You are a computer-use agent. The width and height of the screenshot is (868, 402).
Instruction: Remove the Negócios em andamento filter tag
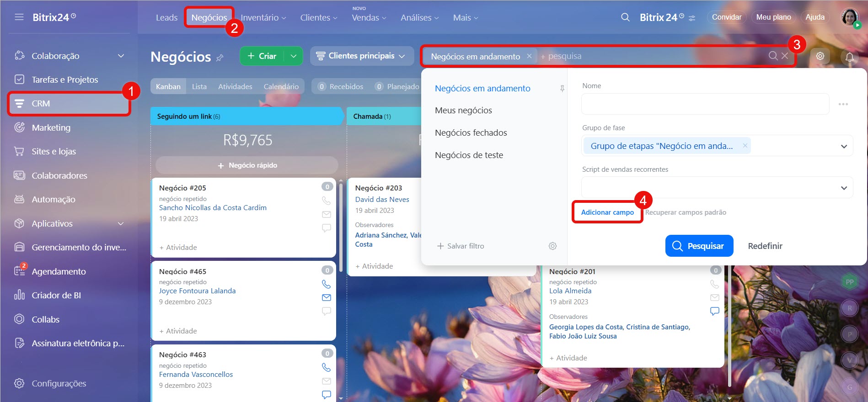pyautogui.click(x=529, y=56)
